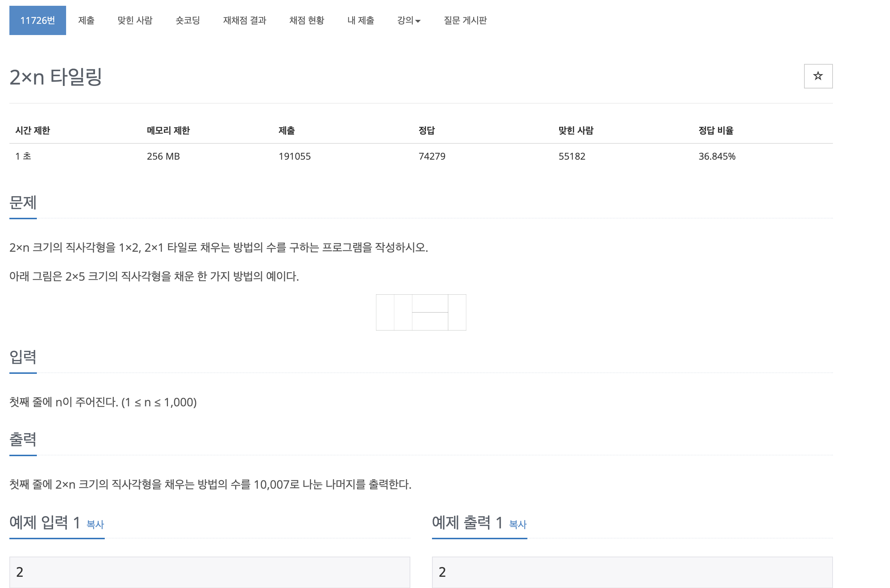
Task: Open 채점 현황 tab
Action: [306, 20]
